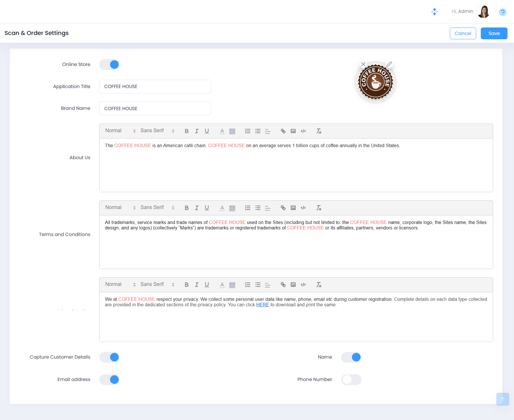514x420 pixels.
Task: Click numbered list icon in privacy editor
Action: (x=248, y=284)
